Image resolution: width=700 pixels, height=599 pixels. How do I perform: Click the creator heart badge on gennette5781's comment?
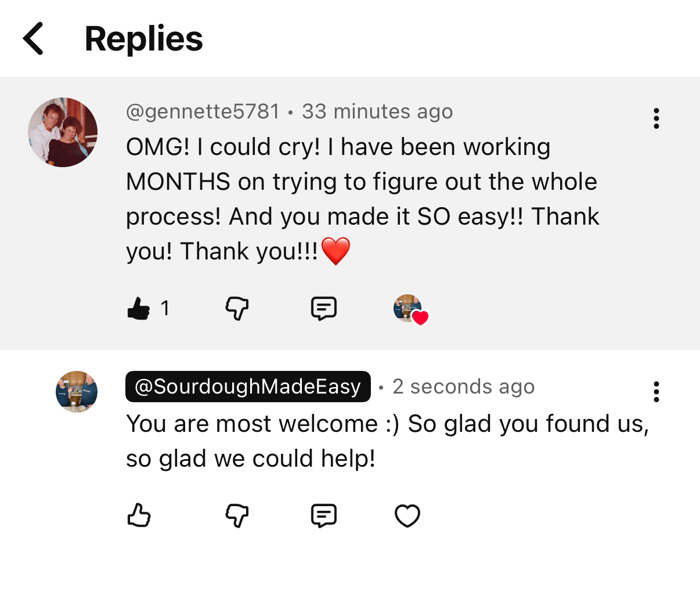tap(410, 309)
